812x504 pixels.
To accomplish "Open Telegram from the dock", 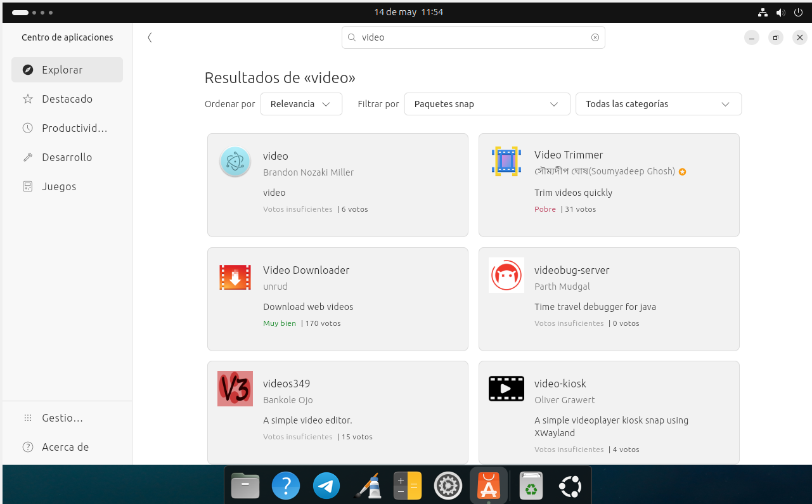I will pyautogui.click(x=326, y=486).
